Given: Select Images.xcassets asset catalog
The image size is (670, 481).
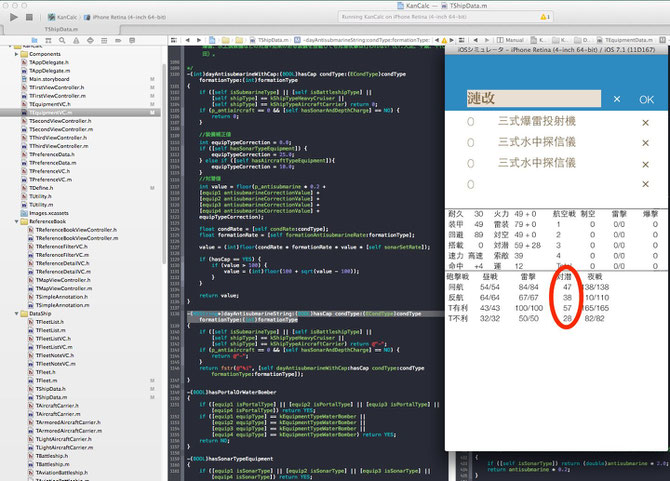Looking at the screenshot, I should tap(48, 213).
